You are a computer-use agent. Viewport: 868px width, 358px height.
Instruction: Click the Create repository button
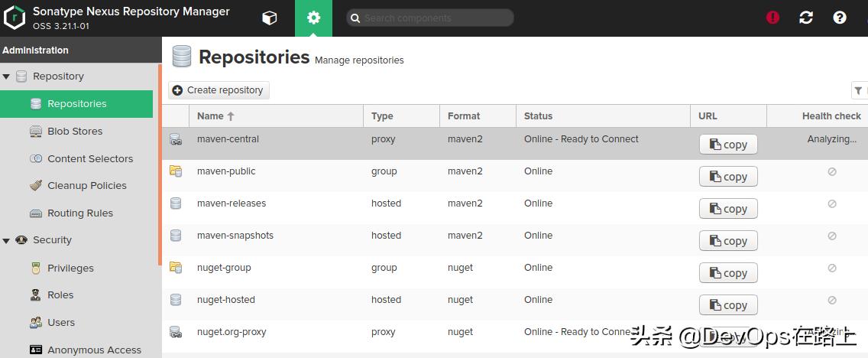tap(219, 90)
